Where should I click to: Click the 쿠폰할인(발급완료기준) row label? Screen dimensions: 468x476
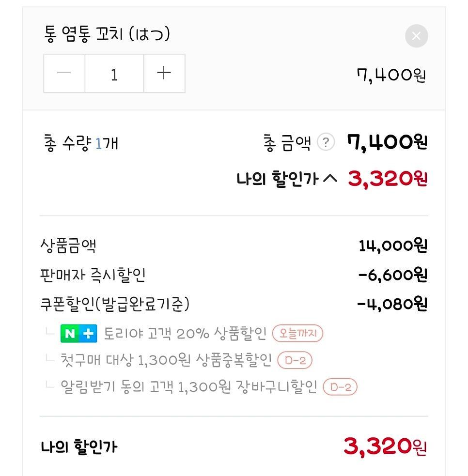[115, 304]
